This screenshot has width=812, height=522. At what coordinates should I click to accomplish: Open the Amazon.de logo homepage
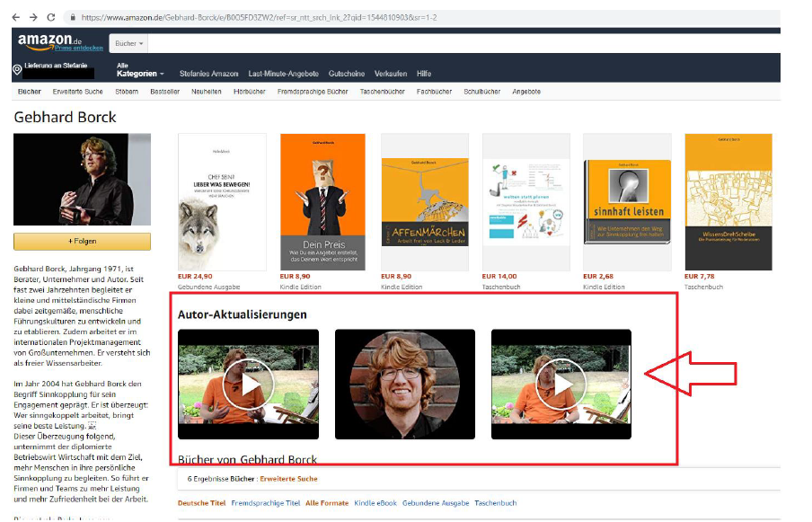tap(49, 41)
